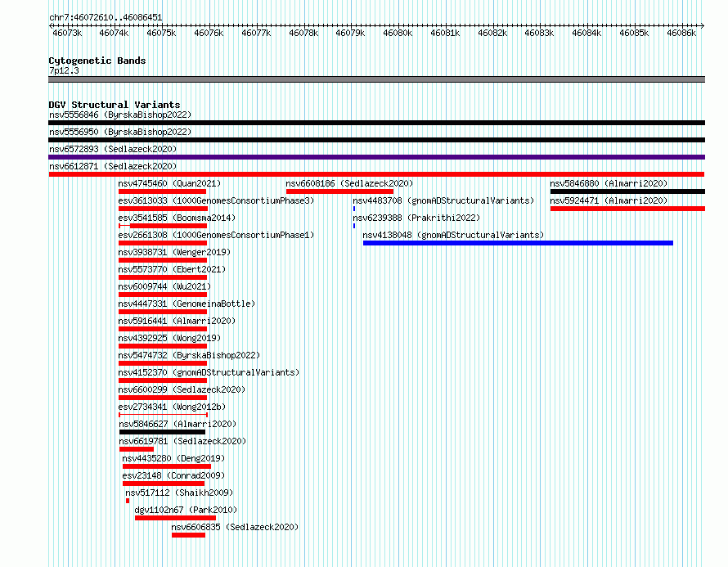This screenshot has height=567, width=728.
Task: Open nsv6608186 (Sedlazeck2020) variant
Action: point(349,183)
